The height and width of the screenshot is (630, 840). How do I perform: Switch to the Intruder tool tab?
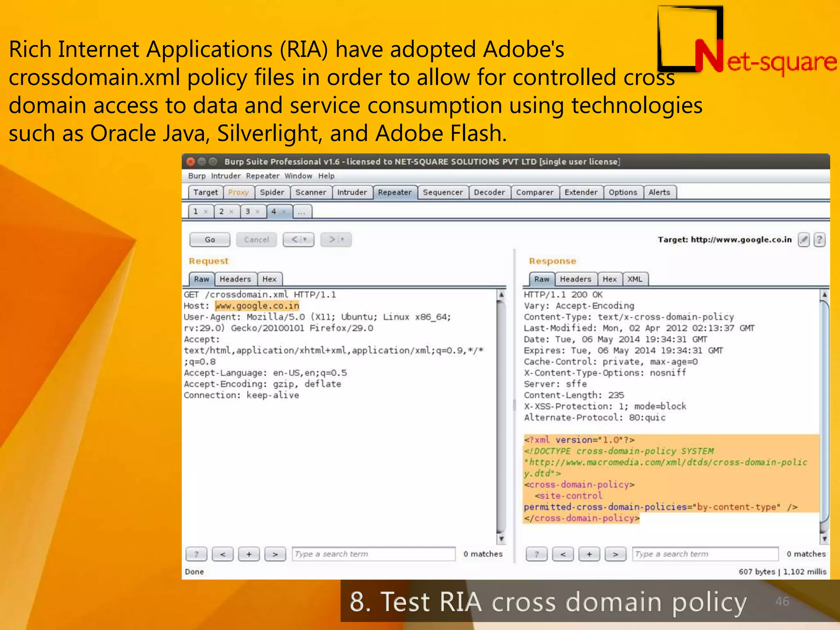tap(352, 192)
